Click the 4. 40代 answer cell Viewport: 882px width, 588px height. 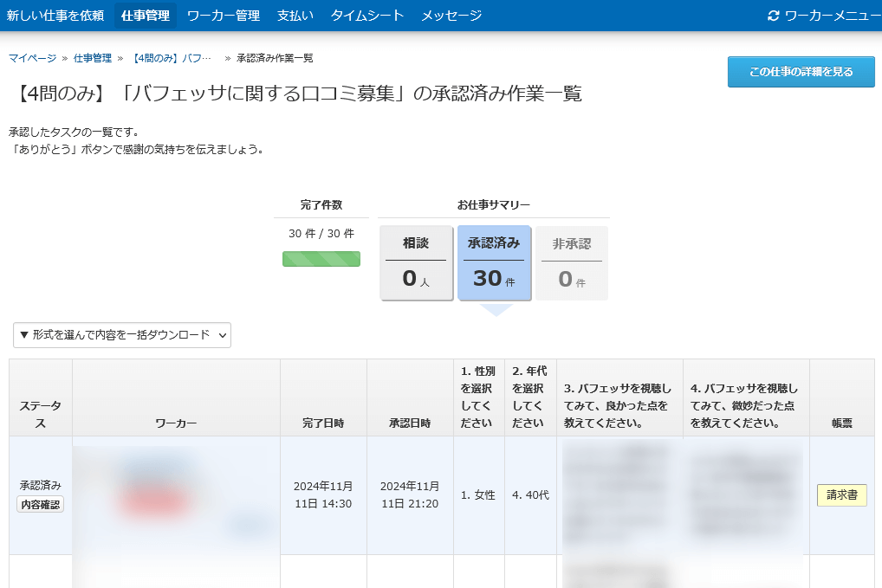(x=530, y=495)
